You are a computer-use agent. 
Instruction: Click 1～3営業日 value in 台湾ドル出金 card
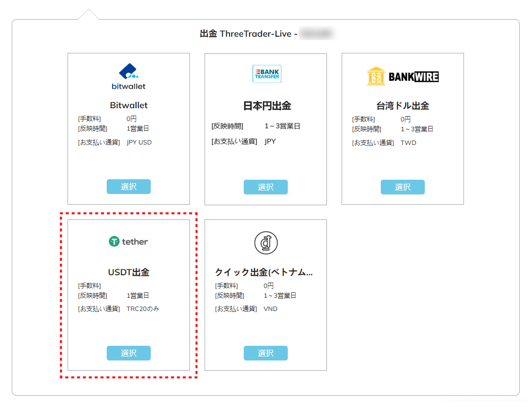[x=417, y=129]
